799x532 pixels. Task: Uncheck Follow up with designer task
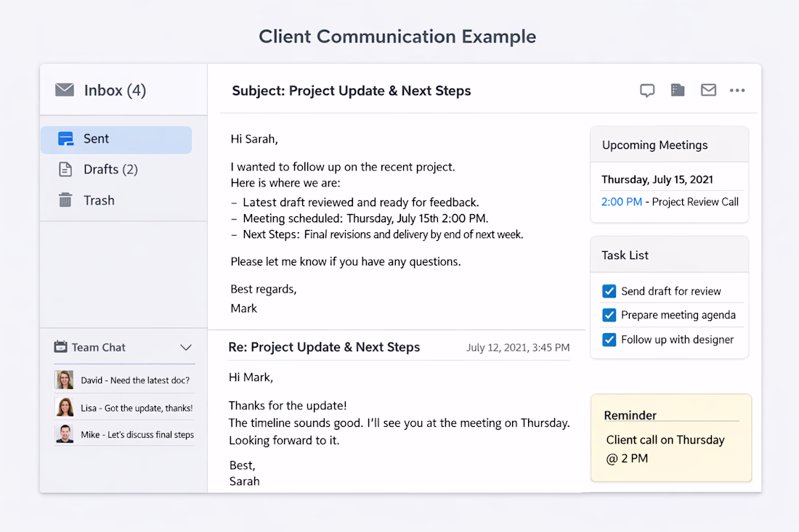point(609,339)
